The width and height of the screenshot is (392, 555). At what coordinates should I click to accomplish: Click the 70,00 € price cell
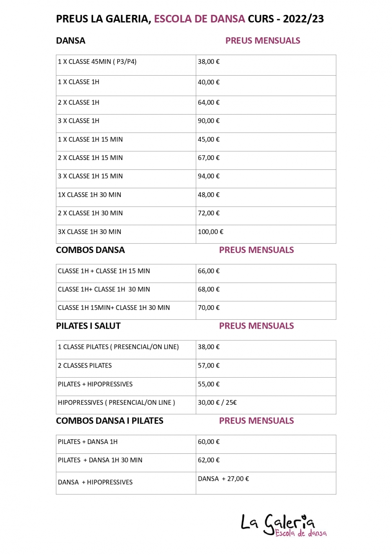[209, 308]
